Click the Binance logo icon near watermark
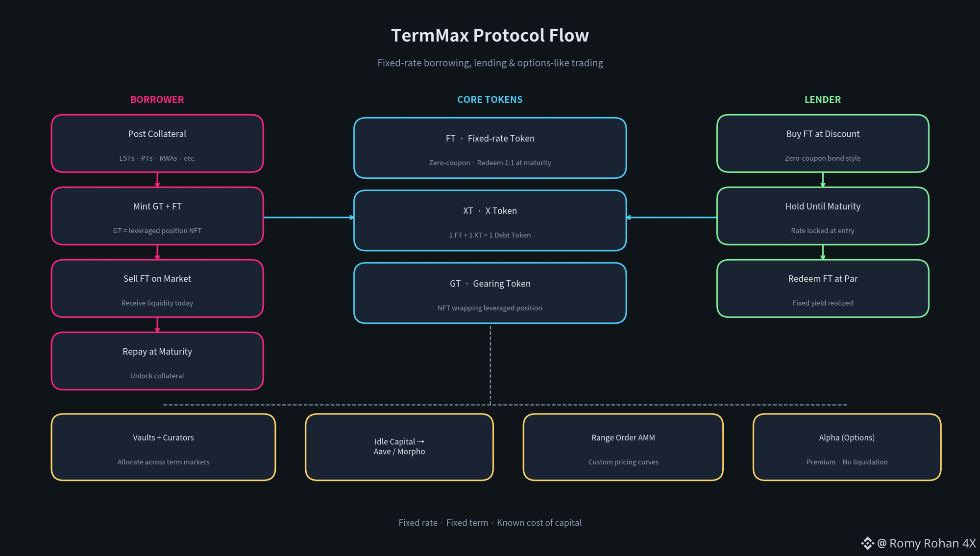The width and height of the screenshot is (980, 556). [x=867, y=543]
